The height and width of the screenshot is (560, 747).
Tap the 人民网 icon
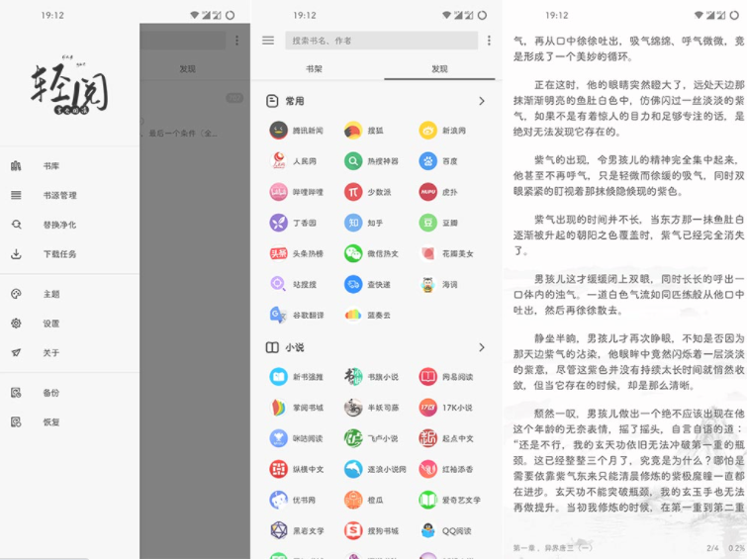click(x=279, y=161)
